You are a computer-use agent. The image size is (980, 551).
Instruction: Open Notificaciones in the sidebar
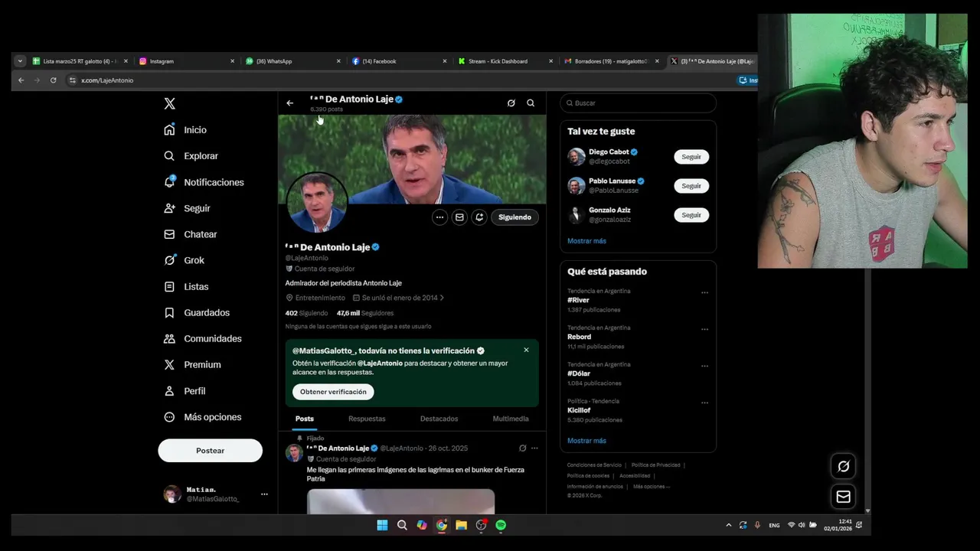click(204, 182)
